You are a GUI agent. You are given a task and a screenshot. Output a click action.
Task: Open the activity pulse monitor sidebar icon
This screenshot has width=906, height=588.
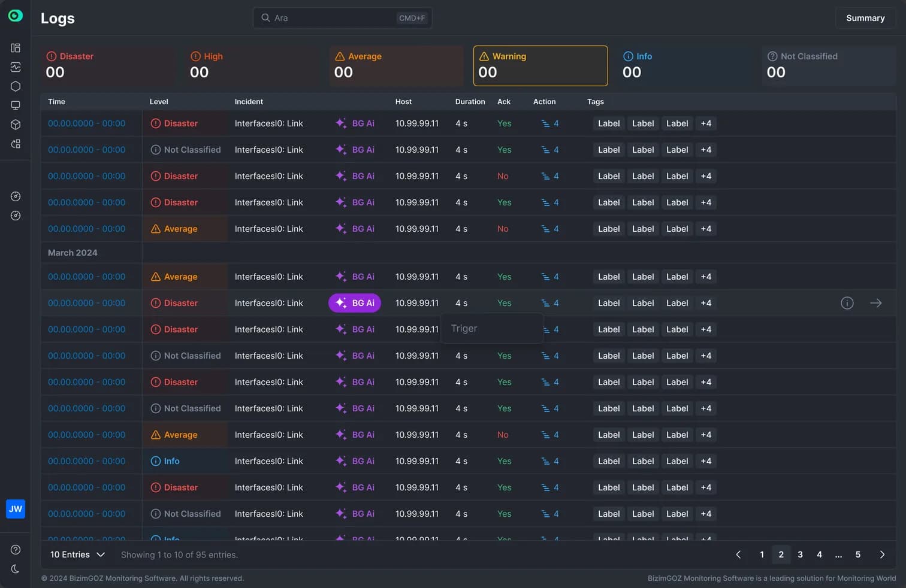pyautogui.click(x=16, y=67)
